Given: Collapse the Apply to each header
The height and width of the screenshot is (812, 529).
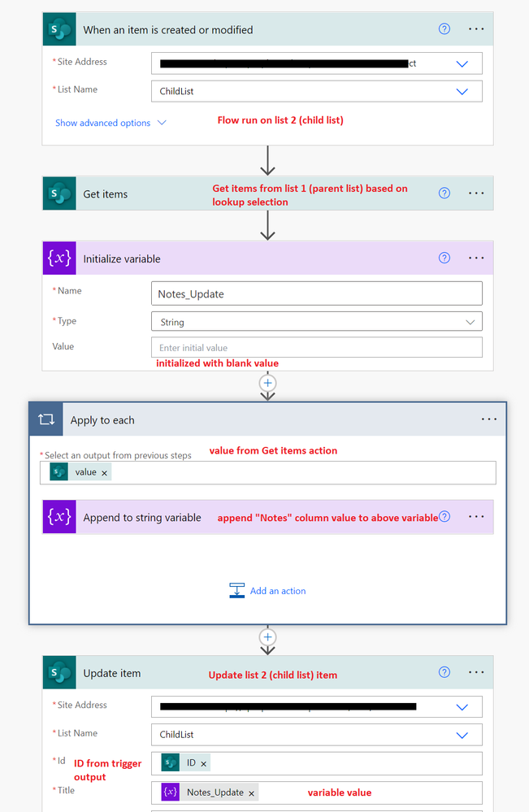Looking at the screenshot, I should pyautogui.click(x=267, y=419).
